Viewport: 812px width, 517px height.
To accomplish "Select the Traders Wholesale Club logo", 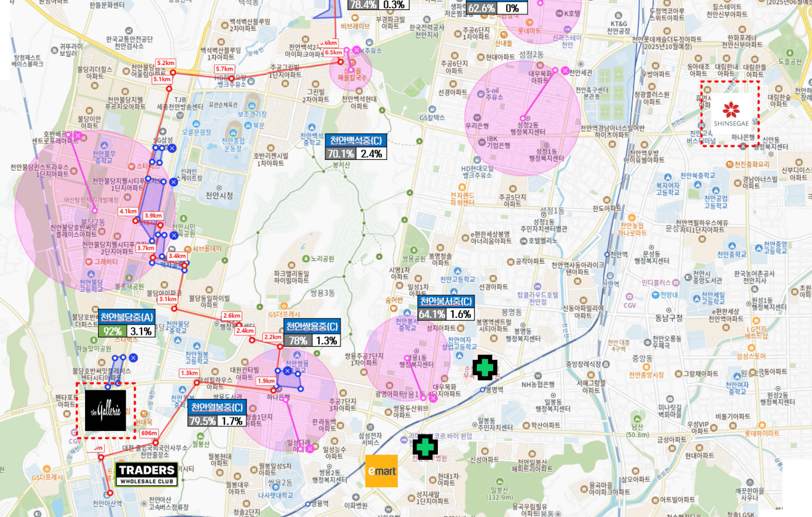I will [146, 474].
